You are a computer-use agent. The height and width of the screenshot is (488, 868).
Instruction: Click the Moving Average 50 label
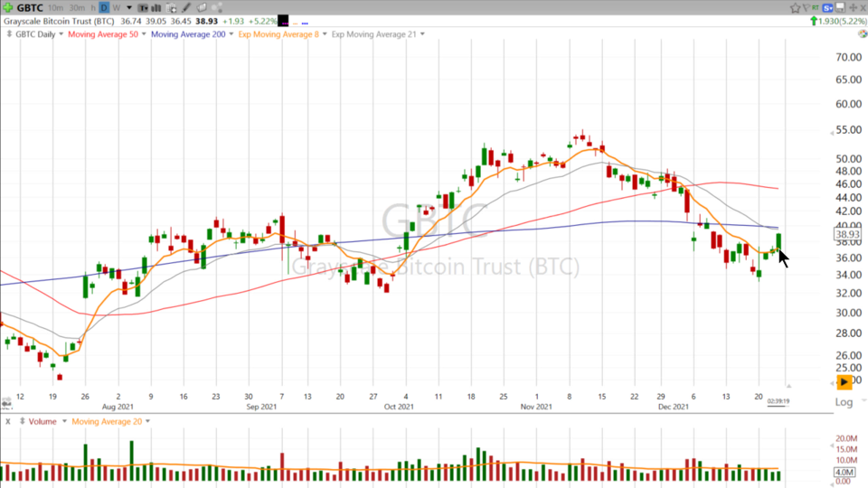tap(103, 34)
